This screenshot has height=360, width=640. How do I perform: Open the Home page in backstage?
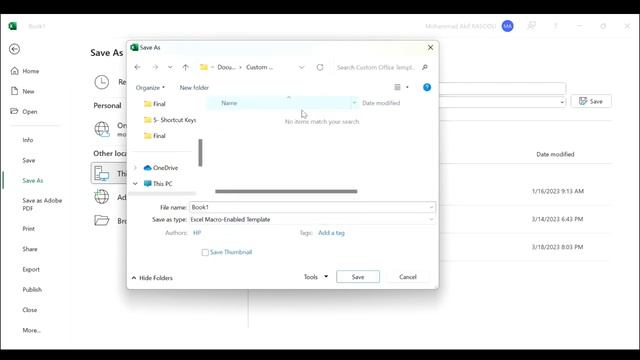click(25, 71)
